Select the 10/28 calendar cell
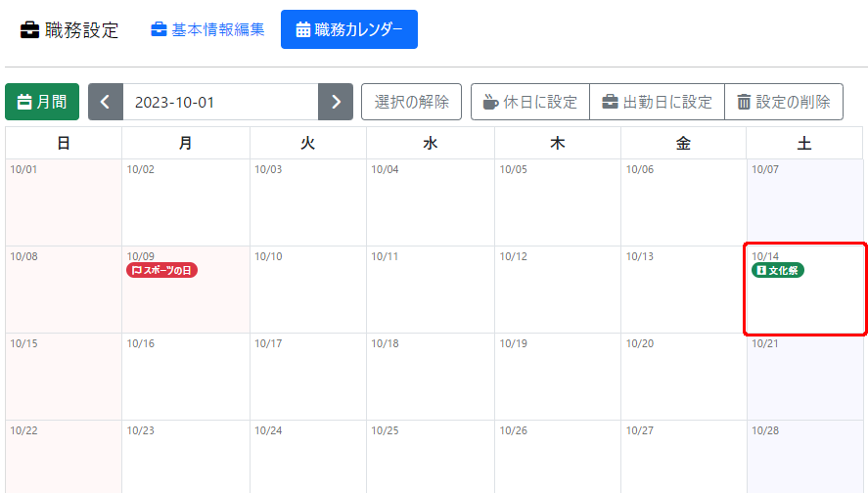Image resolution: width=868 pixels, height=493 pixels. [x=805, y=457]
